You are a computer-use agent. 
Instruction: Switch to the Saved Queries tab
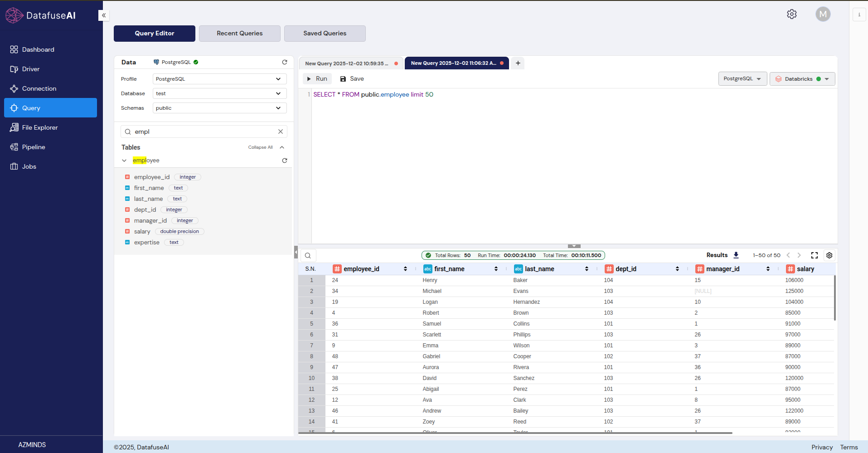click(x=325, y=33)
